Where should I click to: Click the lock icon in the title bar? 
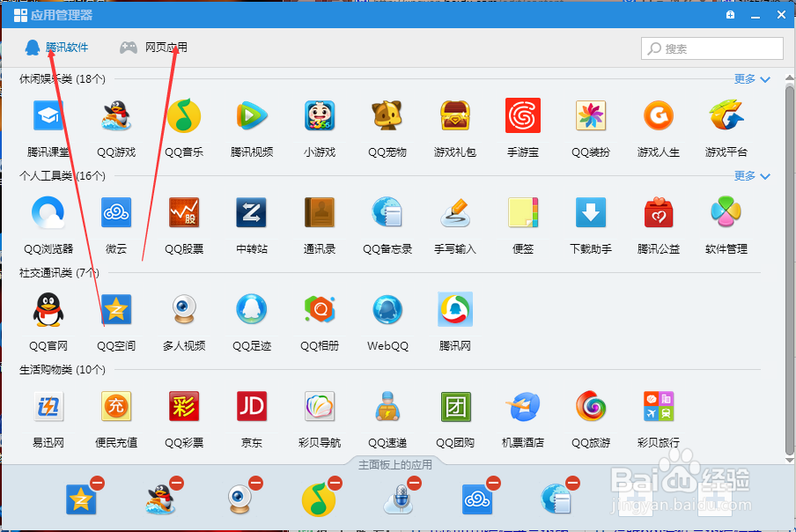pos(730,14)
